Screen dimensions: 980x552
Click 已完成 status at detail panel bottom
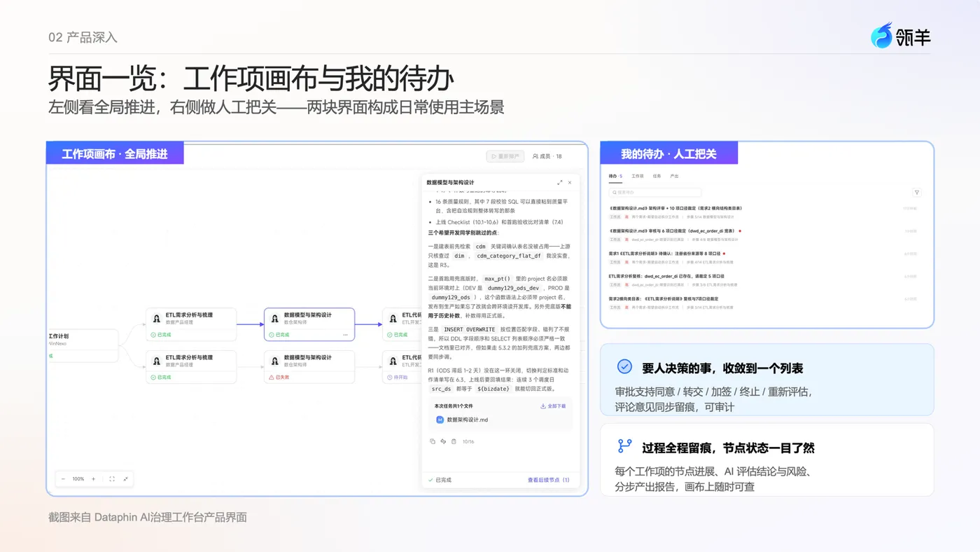tap(440, 480)
